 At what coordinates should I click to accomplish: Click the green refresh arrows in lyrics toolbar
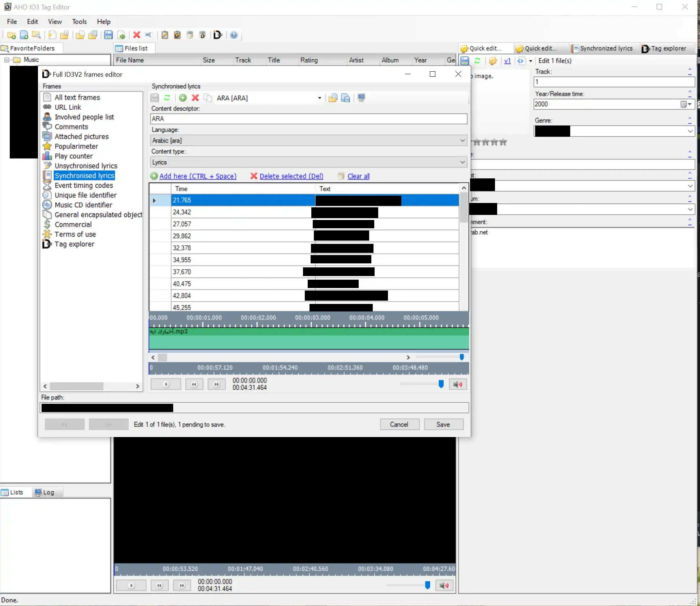(x=167, y=98)
